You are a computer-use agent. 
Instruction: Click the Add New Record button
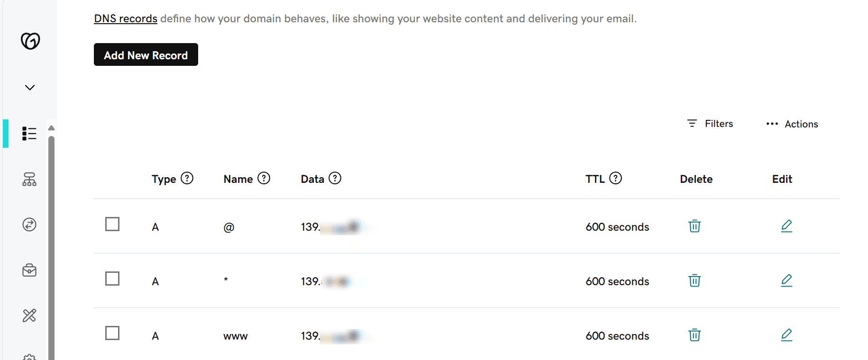click(146, 54)
